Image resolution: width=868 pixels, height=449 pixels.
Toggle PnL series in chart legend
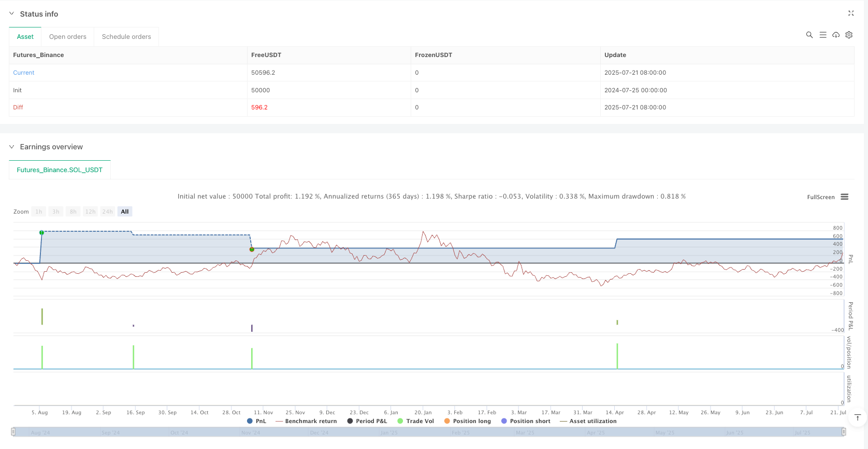(256, 421)
